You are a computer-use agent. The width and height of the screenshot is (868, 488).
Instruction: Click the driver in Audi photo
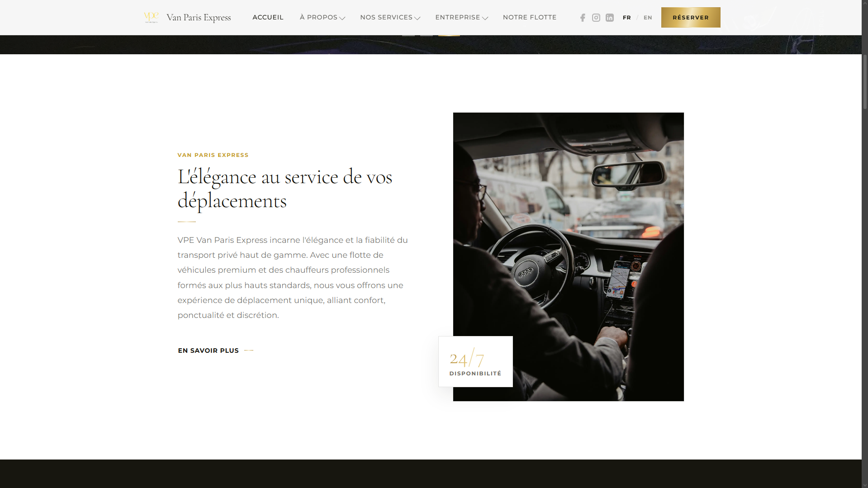click(569, 257)
